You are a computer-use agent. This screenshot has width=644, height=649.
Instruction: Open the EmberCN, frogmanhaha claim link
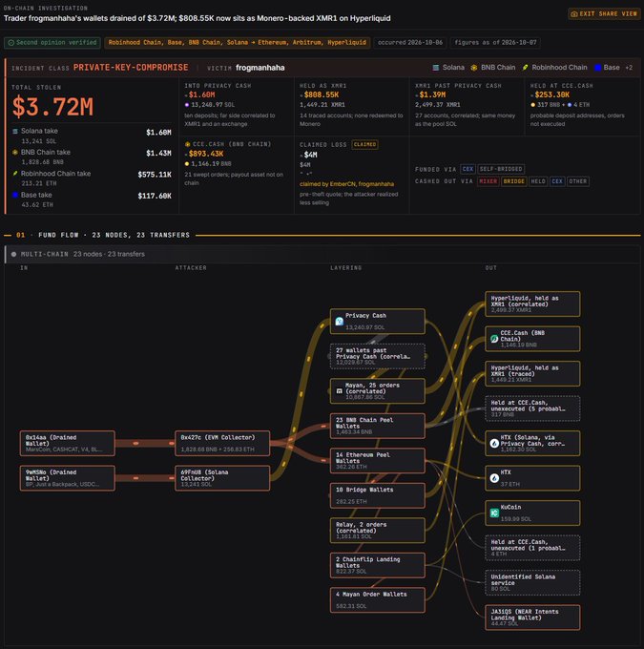click(346, 184)
